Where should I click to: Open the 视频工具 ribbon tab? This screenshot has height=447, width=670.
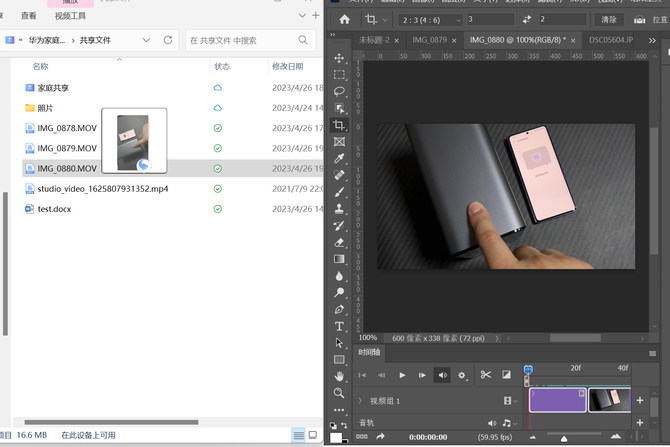tap(70, 16)
